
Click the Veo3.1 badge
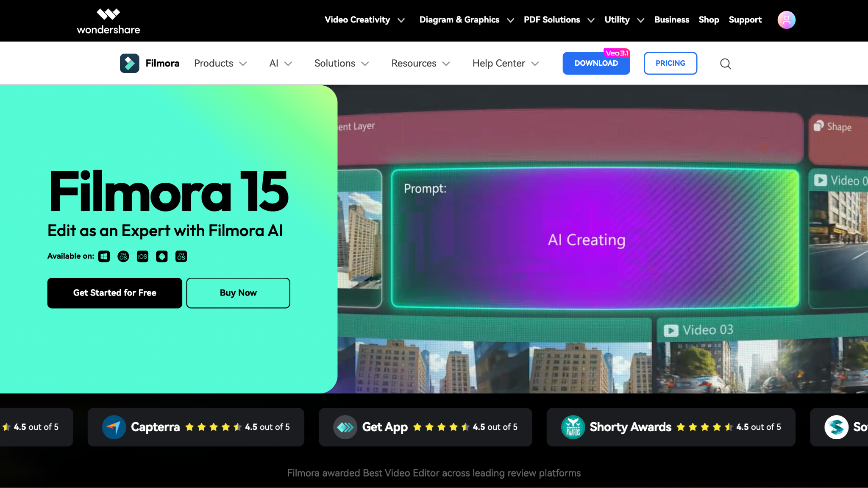click(617, 53)
